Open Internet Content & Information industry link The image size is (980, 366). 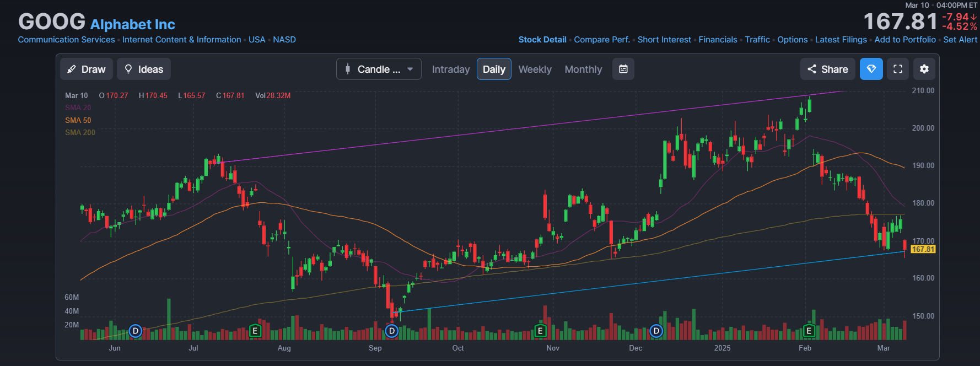pyautogui.click(x=182, y=40)
